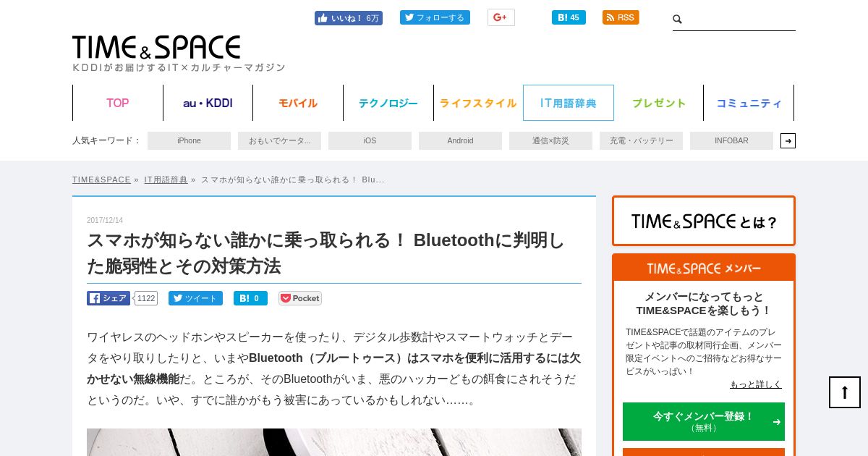This screenshot has height=456, width=868.
Task: Open the コミュニティ navigation tab
Action: pos(749,103)
